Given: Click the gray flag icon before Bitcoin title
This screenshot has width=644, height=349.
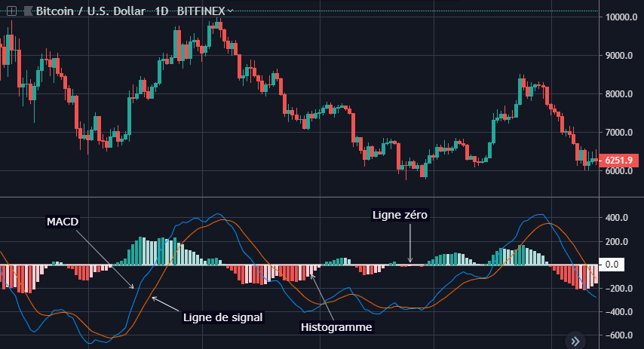Looking at the screenshot, I should (29, 11).
